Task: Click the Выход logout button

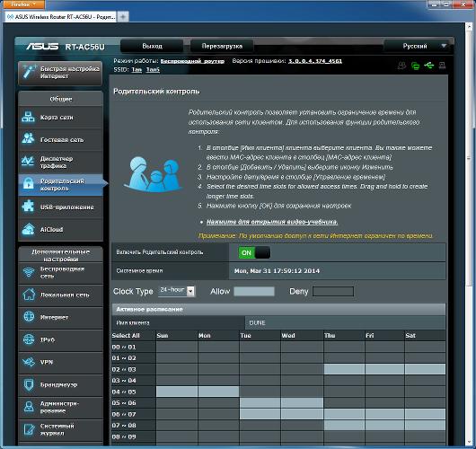Action: (x=152, y=46)
